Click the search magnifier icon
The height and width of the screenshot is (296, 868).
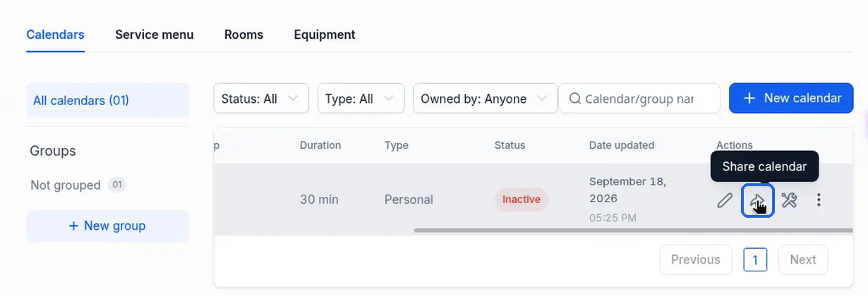574,99
